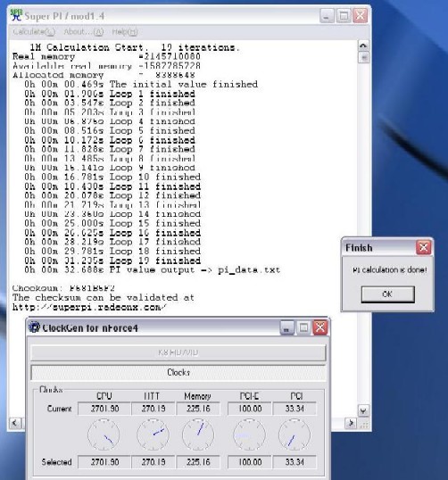The width and height of the screenshot is (448, 480).
Task: Click the PCI clock dial gauge
Action: (x=295, y=435)
